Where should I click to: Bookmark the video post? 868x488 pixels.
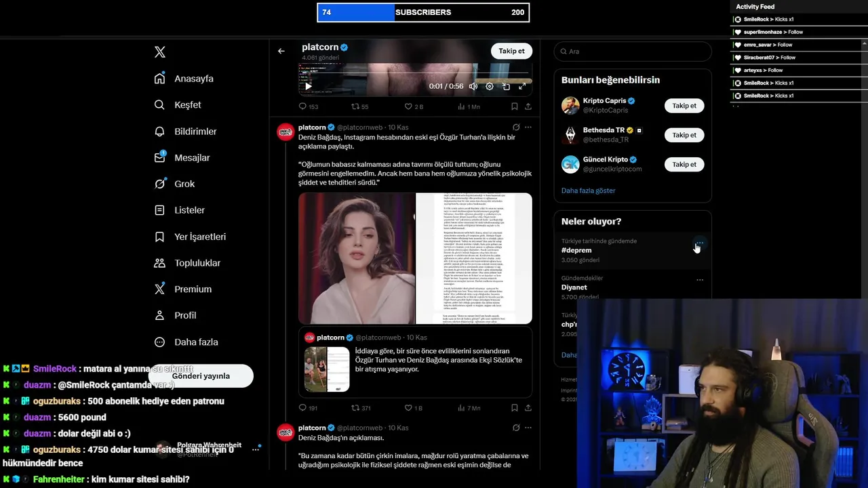[x=514, y=106]
